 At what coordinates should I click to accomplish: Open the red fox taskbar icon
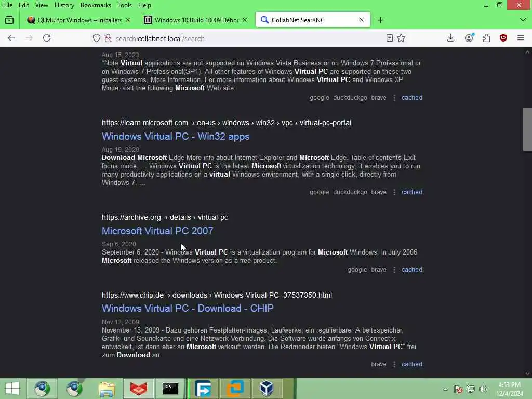pos(138,389)
